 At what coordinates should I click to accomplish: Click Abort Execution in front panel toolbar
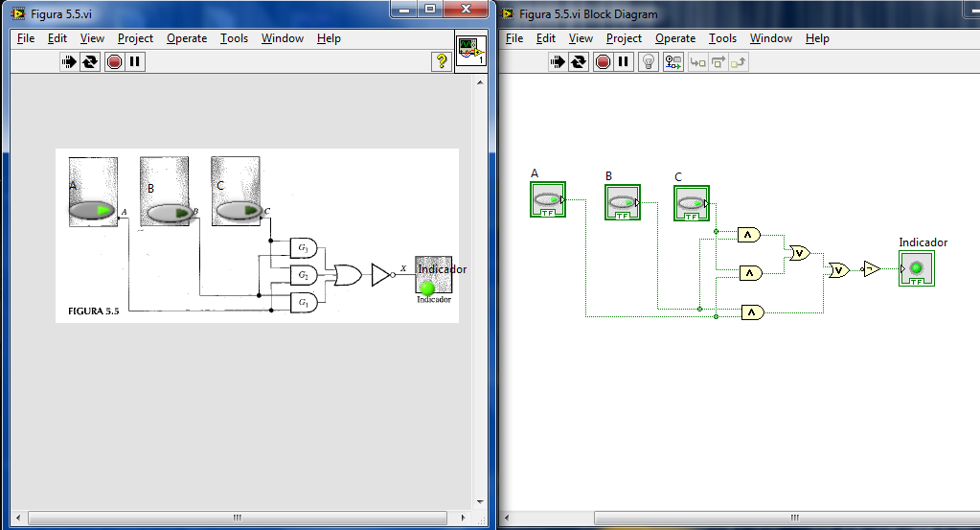tap(114, 62)
